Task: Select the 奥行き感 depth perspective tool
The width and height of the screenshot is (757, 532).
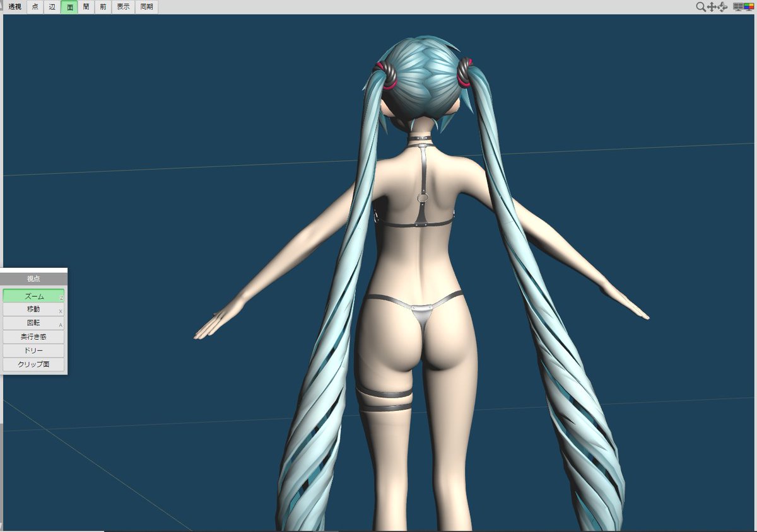Action: coord(33,337)
